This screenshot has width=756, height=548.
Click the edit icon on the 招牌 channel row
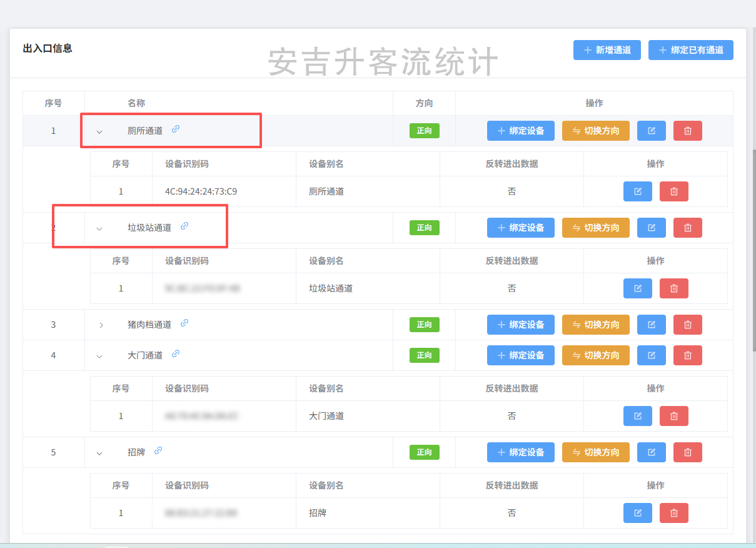click(651, 452)
